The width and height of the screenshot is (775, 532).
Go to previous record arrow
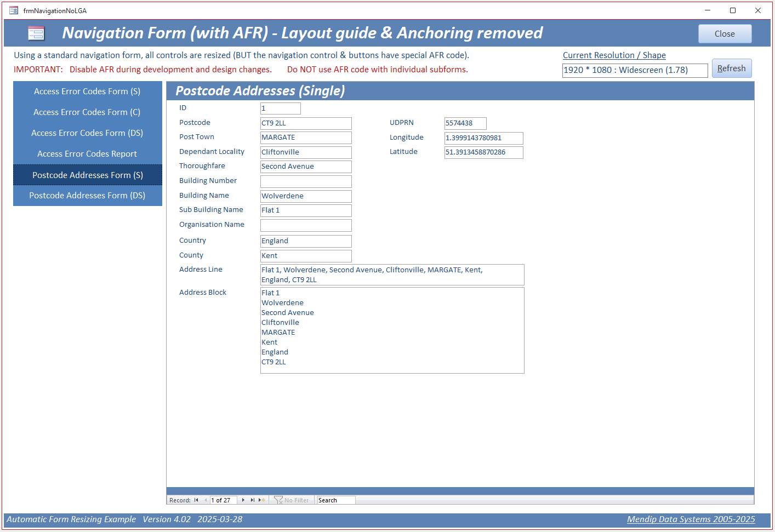point(206,500)
